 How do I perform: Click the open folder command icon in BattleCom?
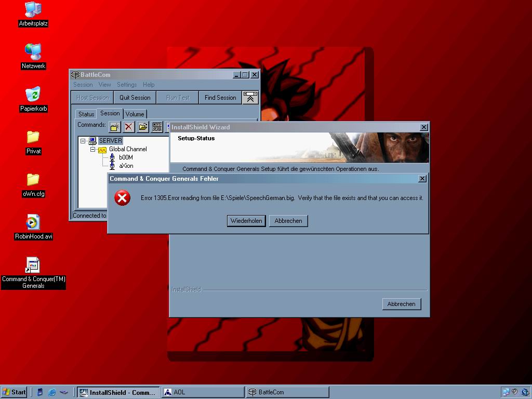[x=143, y=127]
